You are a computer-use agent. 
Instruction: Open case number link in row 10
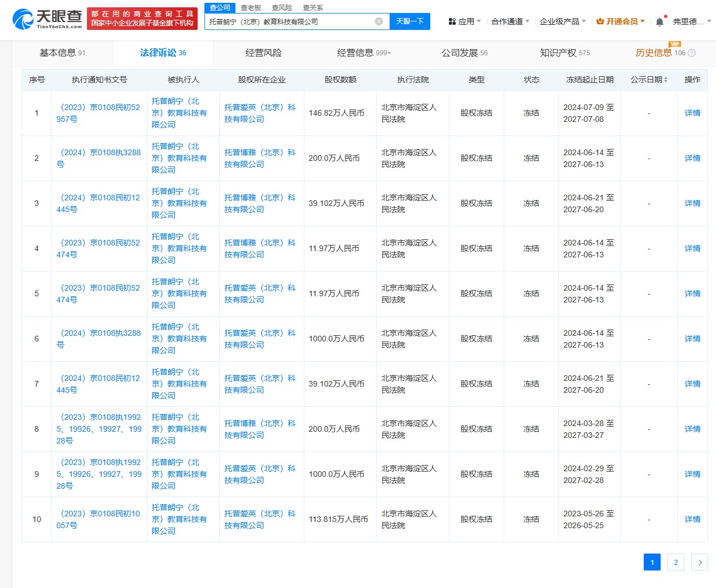pyautogui.click(x=99, y=519)
